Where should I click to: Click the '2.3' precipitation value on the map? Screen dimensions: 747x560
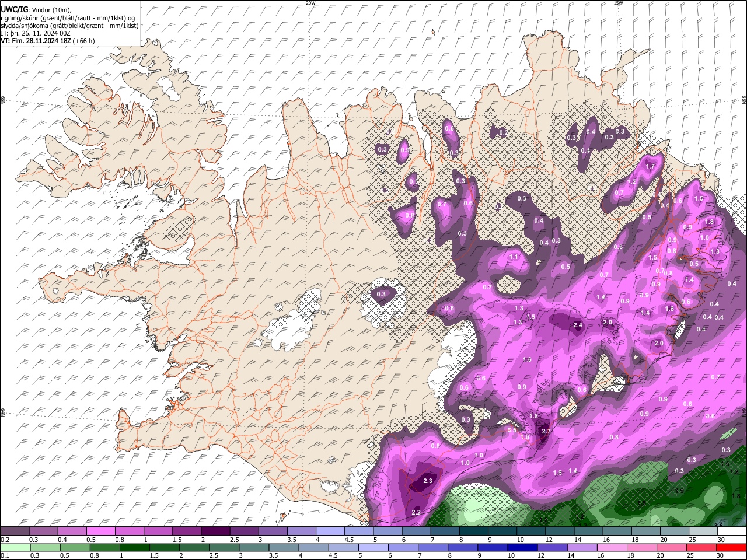click(428, 481)
